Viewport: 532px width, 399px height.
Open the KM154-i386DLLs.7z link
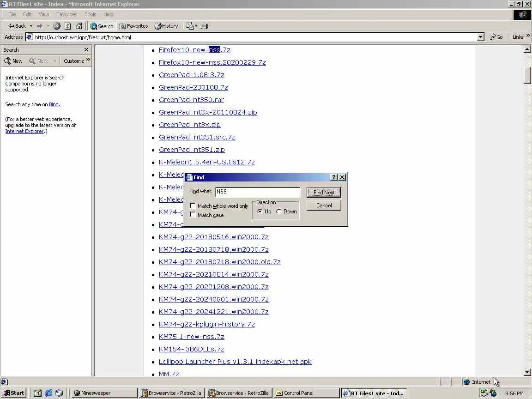191,349
